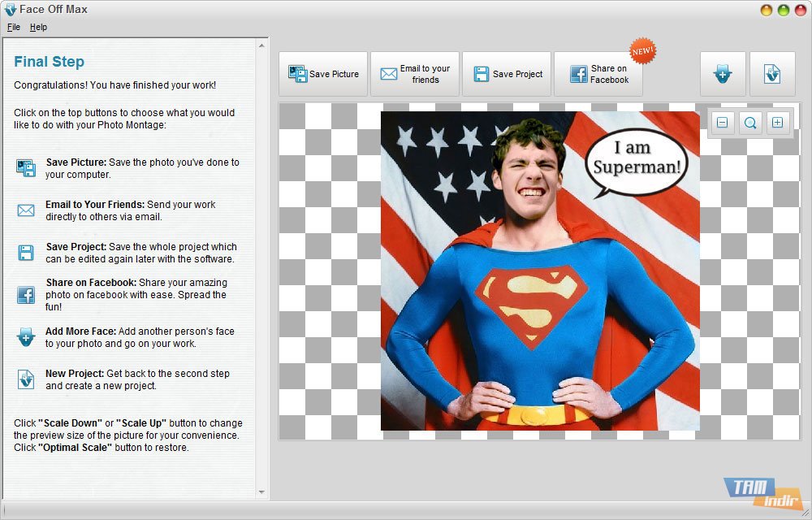The height and width of the screenshot is (520, 812).
Task: Click the green maximize window button
Action: coord(784,10)
